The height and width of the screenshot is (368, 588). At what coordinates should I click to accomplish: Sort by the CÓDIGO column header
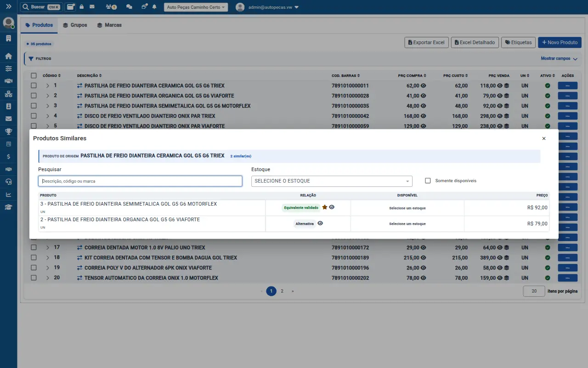(51, 75)
